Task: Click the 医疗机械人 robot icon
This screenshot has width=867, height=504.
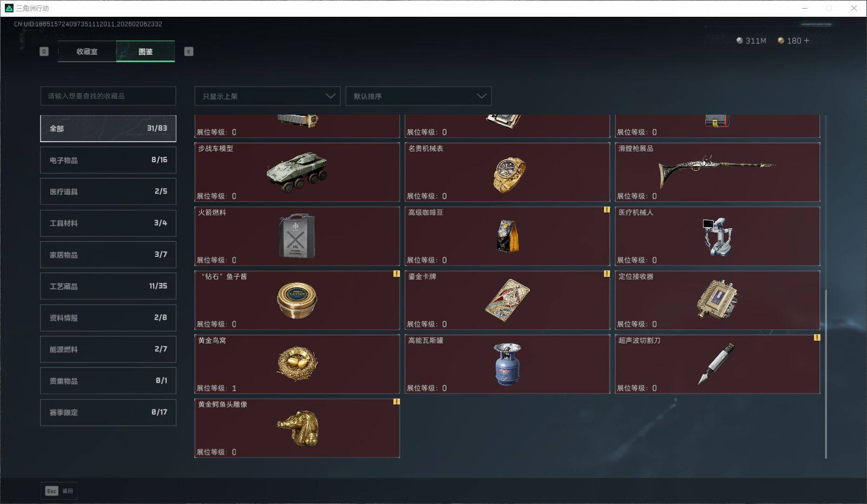Action: point(717,237)
